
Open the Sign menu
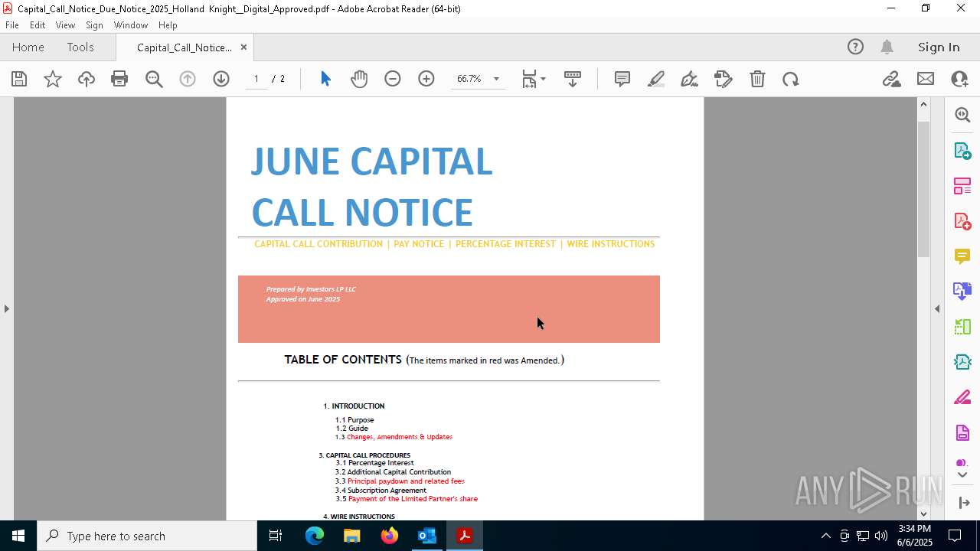click(x=95, y=25)
